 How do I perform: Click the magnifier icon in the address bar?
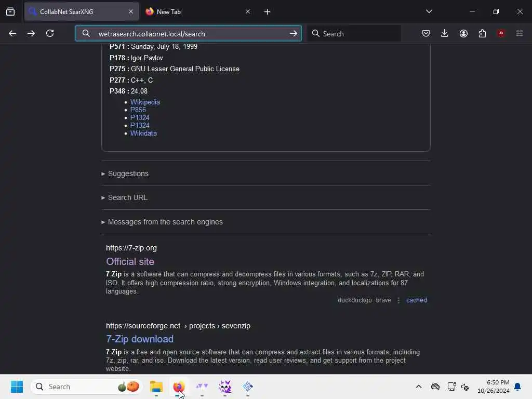coord(86,33)
